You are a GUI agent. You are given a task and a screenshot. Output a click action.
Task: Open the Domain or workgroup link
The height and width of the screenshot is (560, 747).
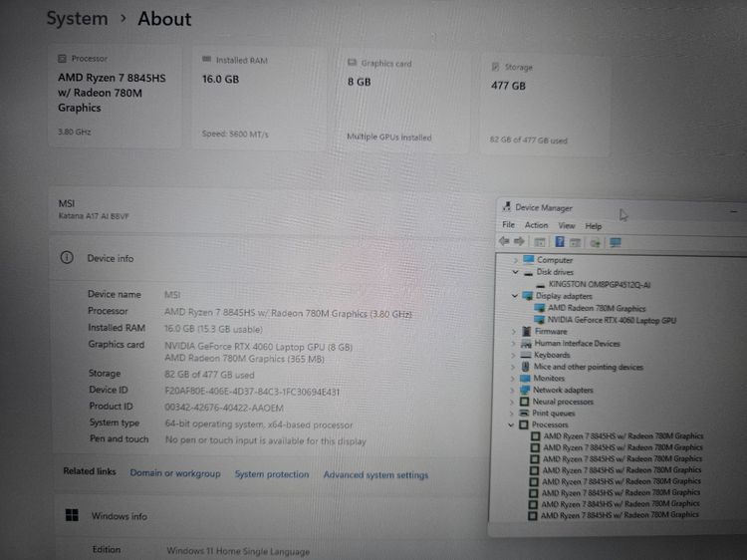point(175,473)
